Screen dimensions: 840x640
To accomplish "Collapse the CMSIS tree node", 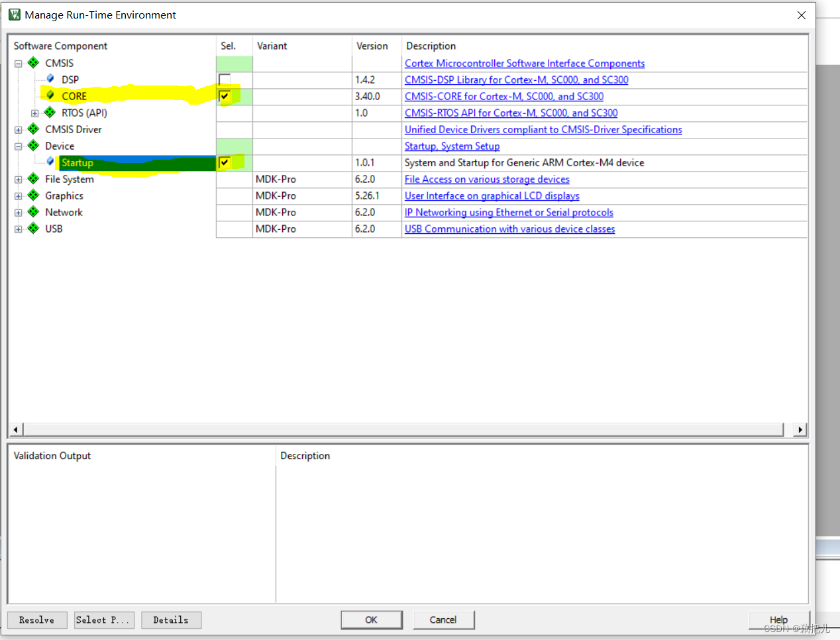I will 19,64.
